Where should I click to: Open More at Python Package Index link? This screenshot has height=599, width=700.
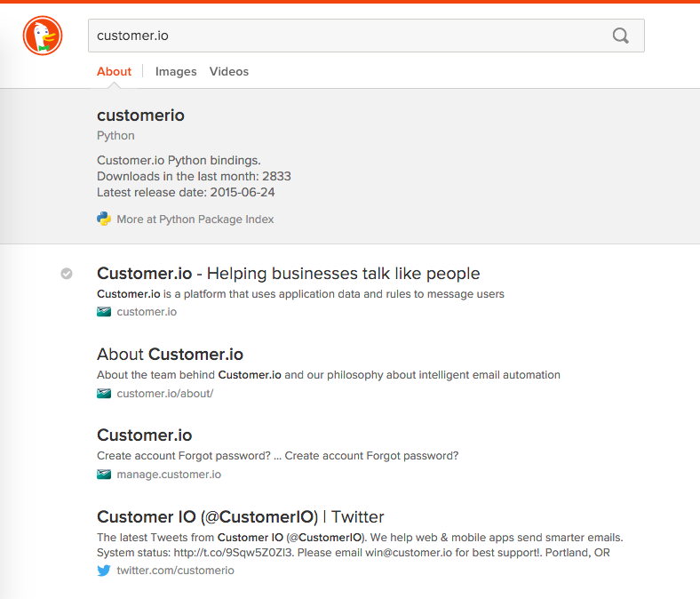click(x=195, y=220)
